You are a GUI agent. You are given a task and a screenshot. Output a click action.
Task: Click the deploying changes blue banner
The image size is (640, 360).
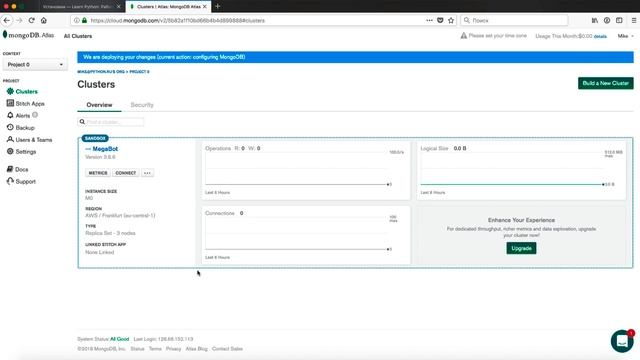point(355,57)
